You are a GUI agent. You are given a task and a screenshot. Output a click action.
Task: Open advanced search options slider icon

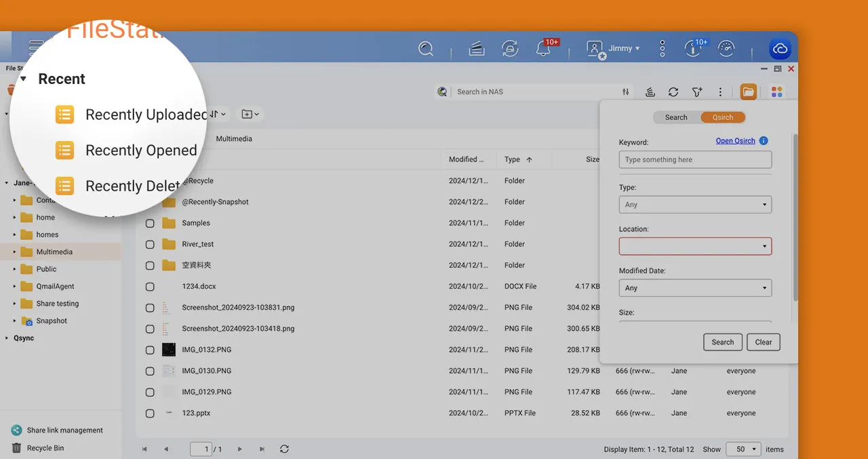625,92
